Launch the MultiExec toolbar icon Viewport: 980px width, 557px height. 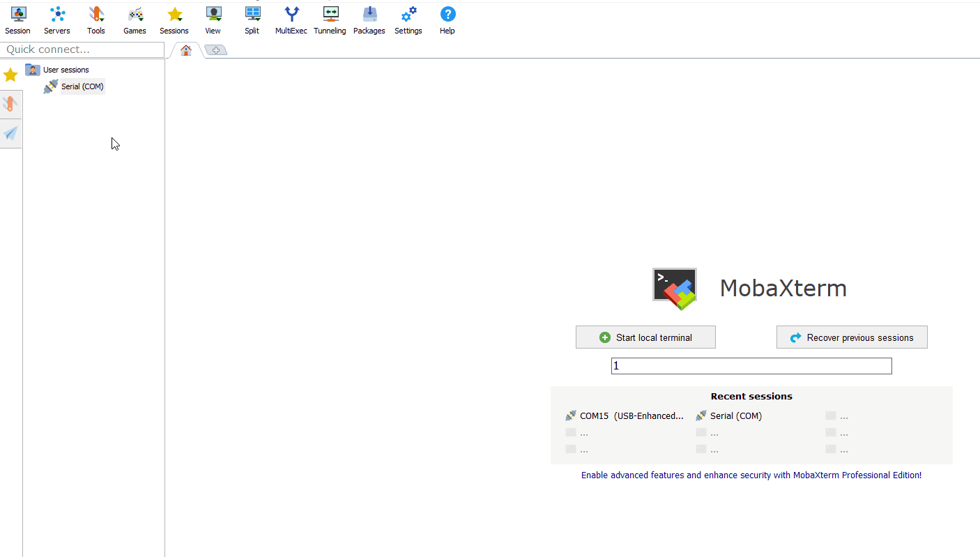point(291,20)
